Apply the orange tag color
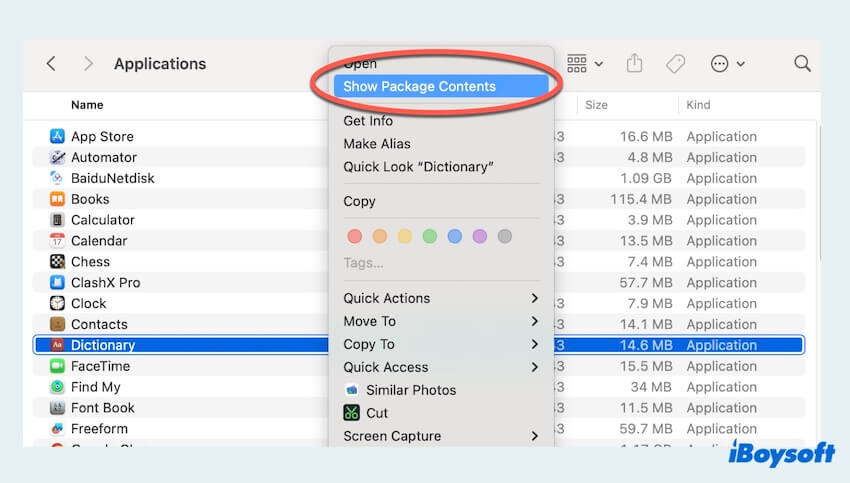This screenshot has height=483, width=850. pyautogui.click(x=379, y=236)
